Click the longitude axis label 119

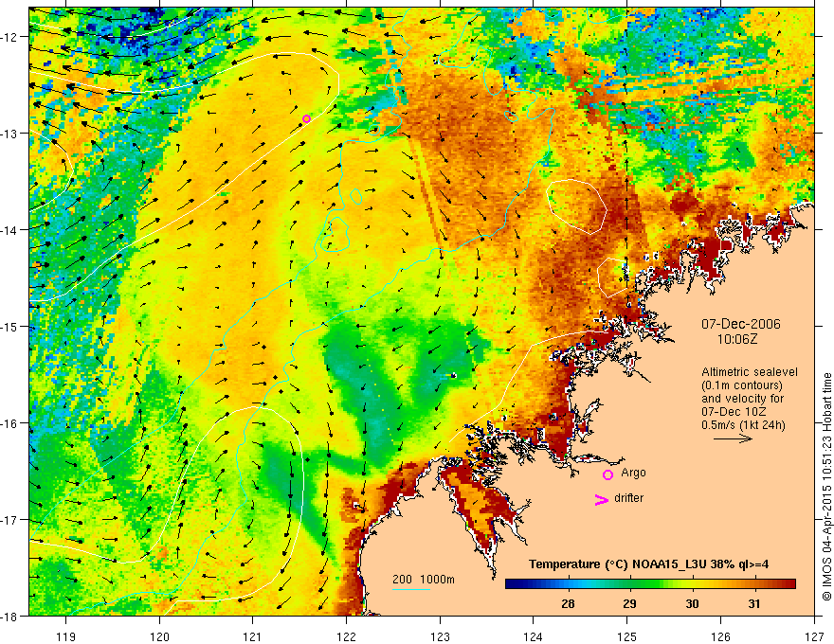pyautogui.click(x=65, y=636)
